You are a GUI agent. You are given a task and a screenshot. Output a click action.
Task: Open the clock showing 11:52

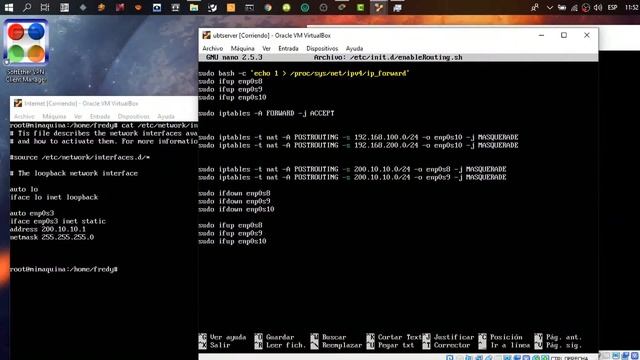coord(631,7)
